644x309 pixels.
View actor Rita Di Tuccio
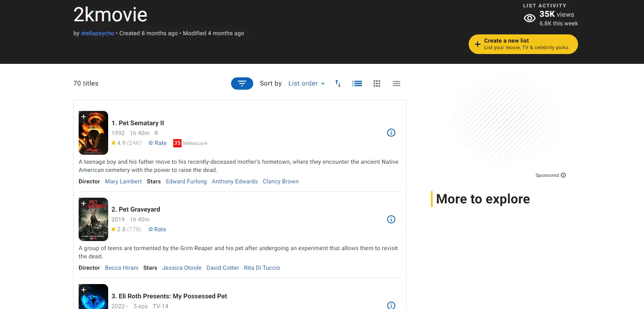click(x=262, y=268)
